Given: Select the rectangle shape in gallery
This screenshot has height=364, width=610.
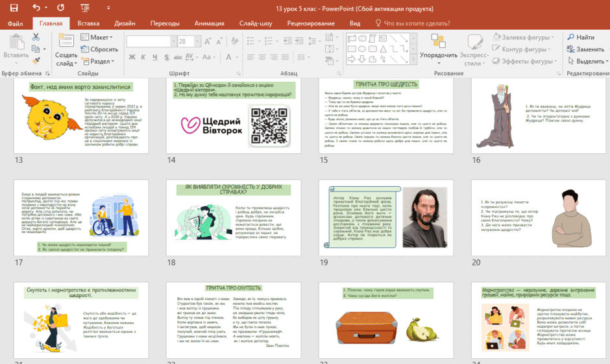Looking at the screenshot, I should 352,49.
